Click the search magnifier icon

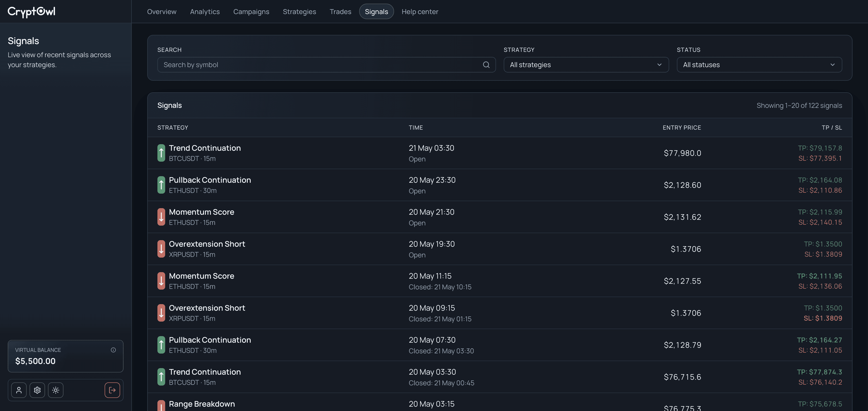[486, 65]
